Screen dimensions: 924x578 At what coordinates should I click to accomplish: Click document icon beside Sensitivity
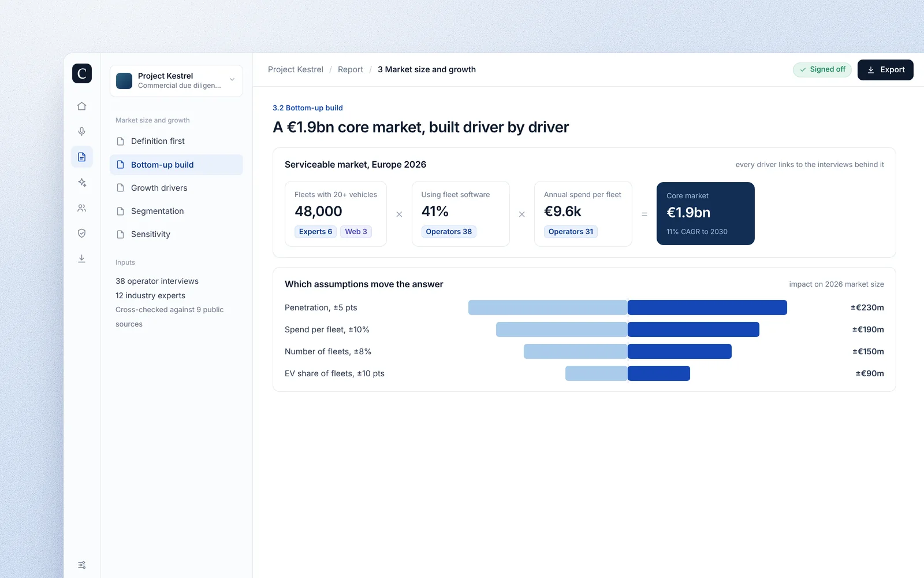121,234
